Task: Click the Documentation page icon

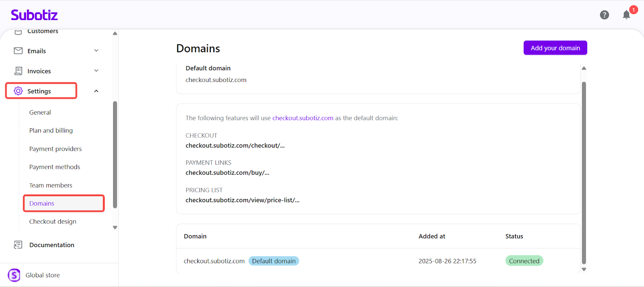Action: point(18,245)
